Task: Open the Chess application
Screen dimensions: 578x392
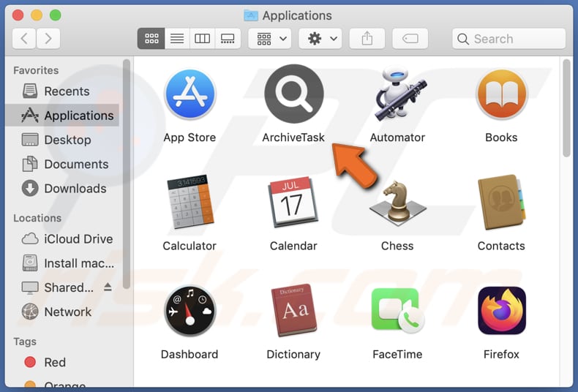Action: [397, 202]
